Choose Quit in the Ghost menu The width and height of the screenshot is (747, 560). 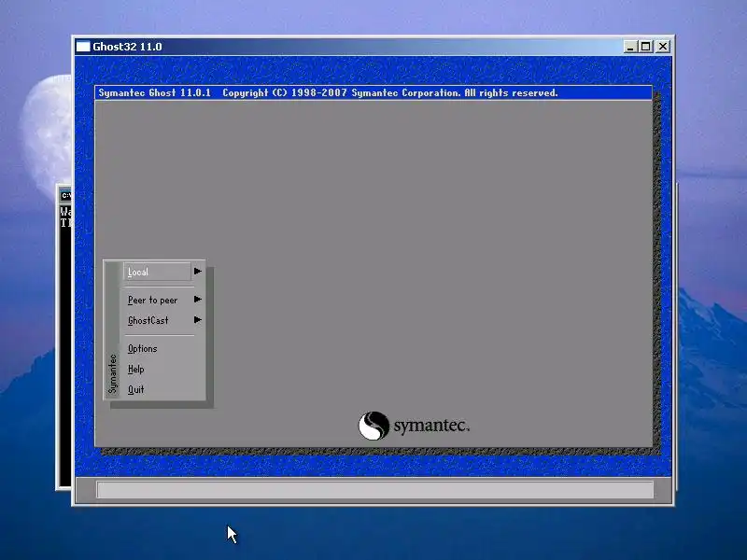point(135,389)
